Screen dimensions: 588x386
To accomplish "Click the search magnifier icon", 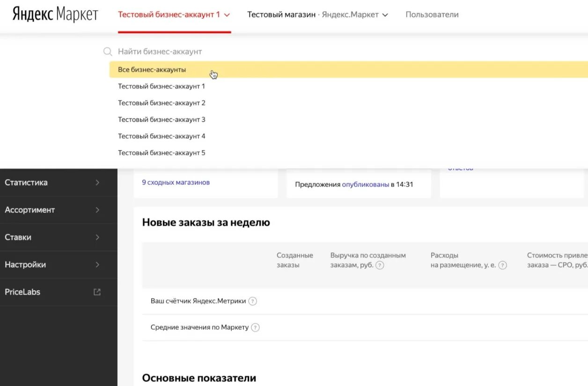I will coord(108,52).
